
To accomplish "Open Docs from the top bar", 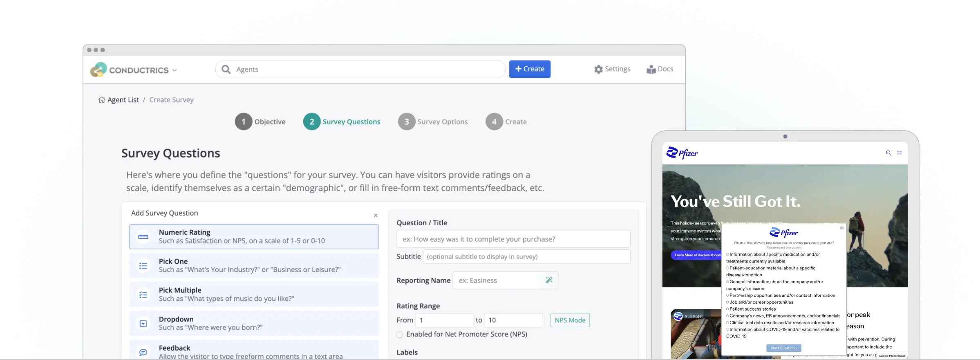I will 660,69.
